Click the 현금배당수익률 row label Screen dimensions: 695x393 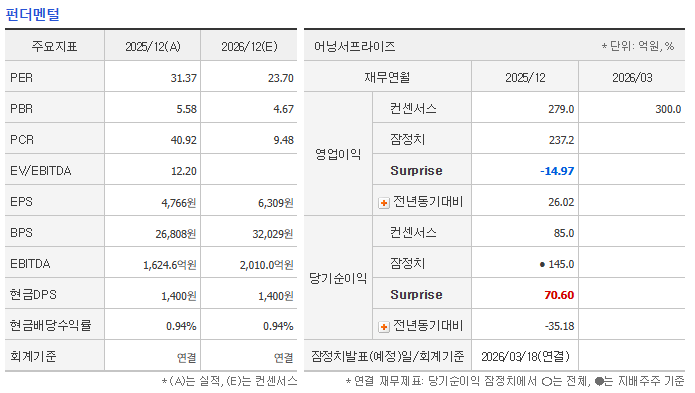[51, 326]
